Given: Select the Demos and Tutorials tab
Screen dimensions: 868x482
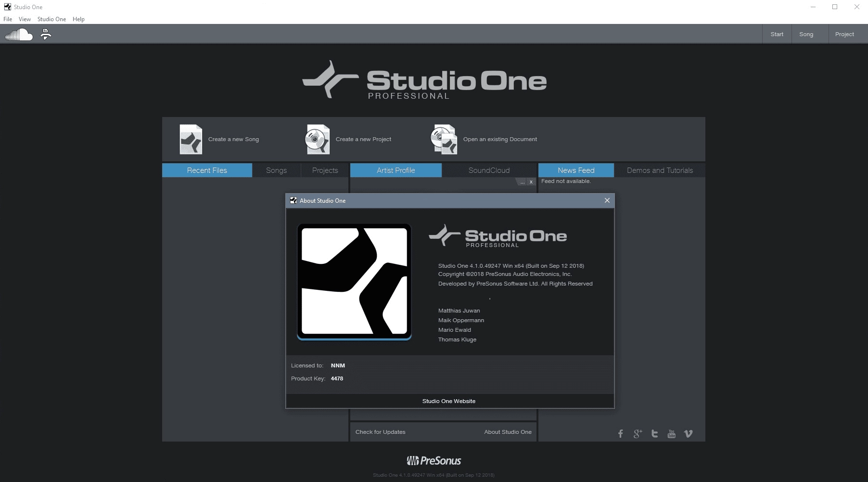Looking at the screenshot, I should coord(660,170).
